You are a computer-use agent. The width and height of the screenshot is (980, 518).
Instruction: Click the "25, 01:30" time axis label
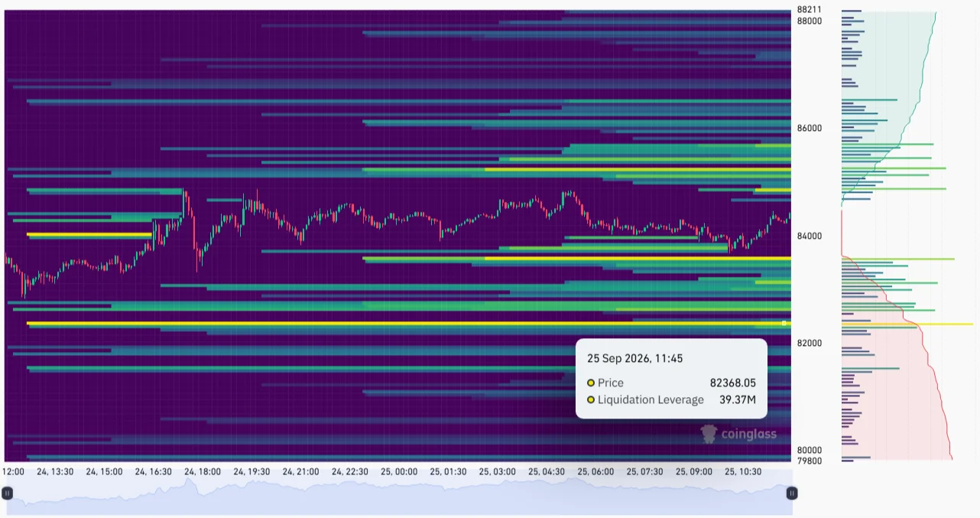[x=448, y=471]
